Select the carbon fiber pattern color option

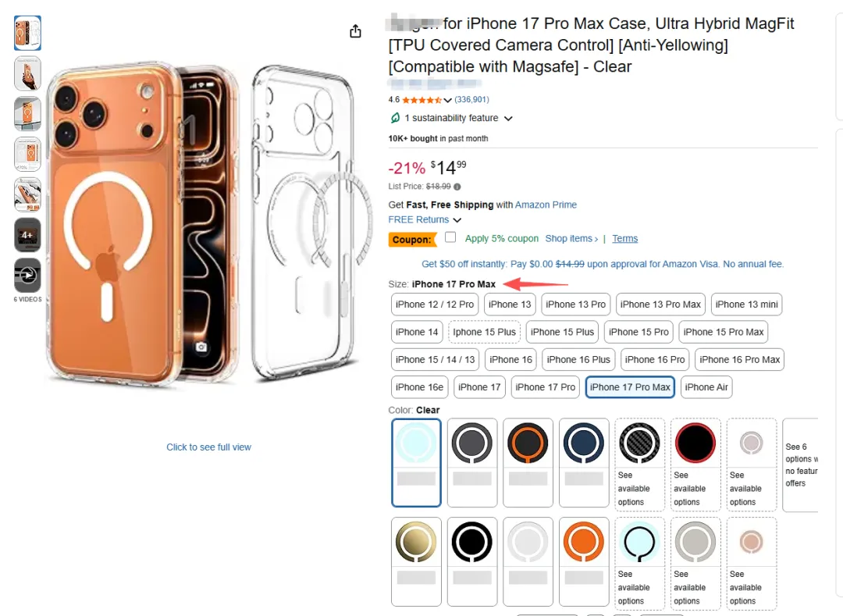[639, 443]
